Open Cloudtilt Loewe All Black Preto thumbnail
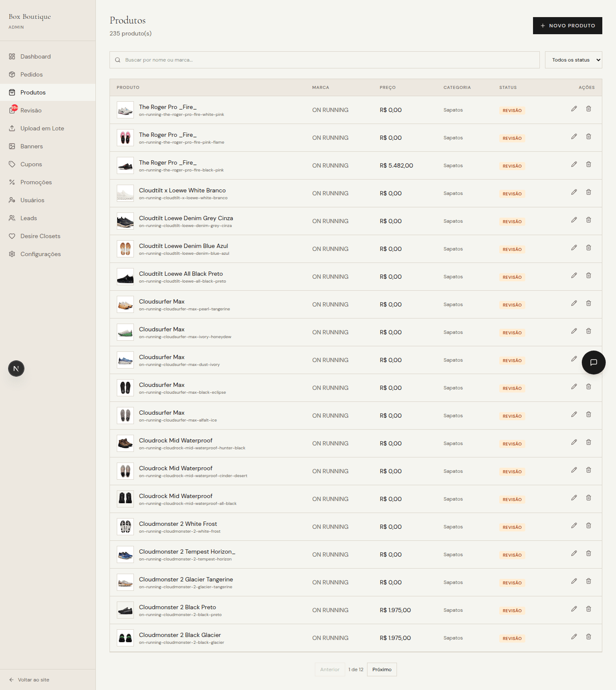616x690 pixels. tap(125, 277)
